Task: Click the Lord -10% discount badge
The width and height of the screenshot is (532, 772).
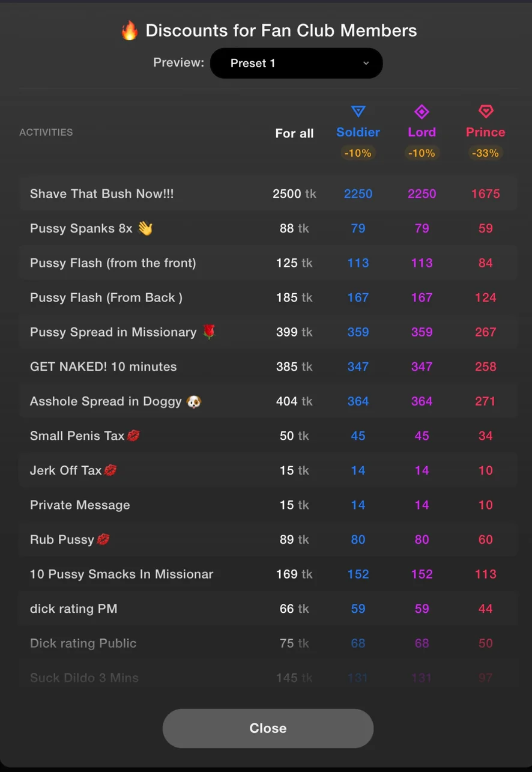Action: click(x=422, y=153)
